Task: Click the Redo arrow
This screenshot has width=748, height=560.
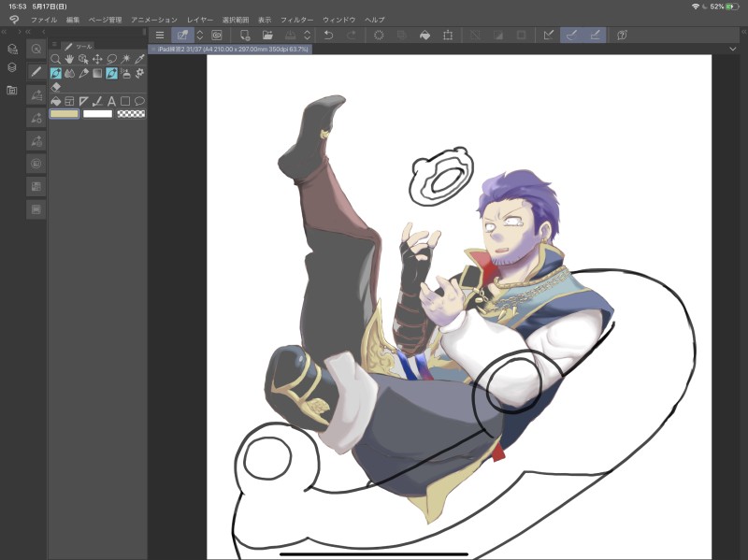Action: pos(352,35)
